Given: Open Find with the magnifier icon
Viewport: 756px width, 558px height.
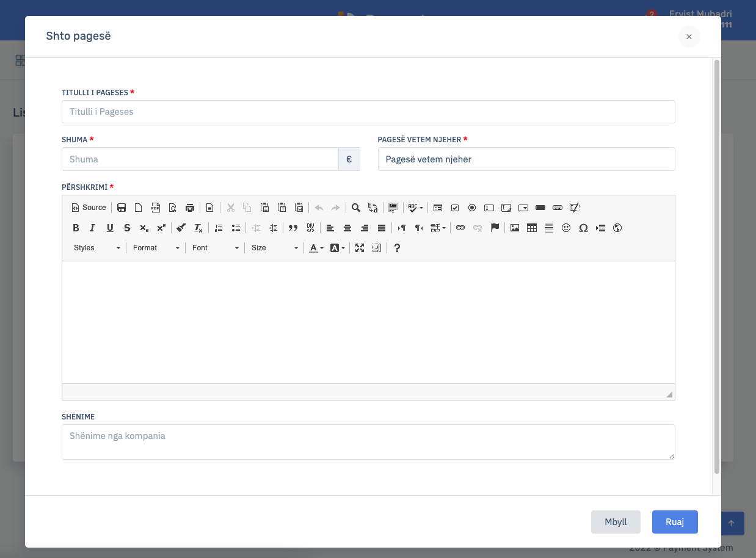Looking at the screenshot, I should (x=356, y=208).
